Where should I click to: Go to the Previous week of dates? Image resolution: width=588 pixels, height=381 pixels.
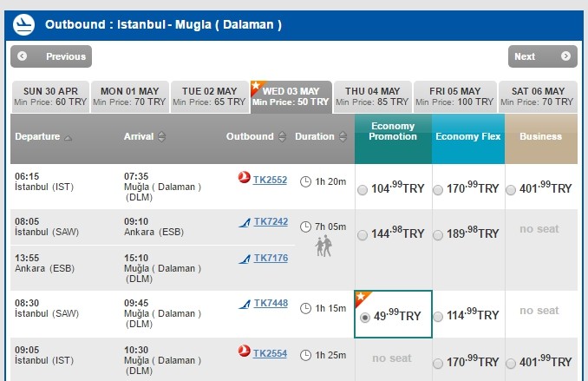click(x=51, y=56)
